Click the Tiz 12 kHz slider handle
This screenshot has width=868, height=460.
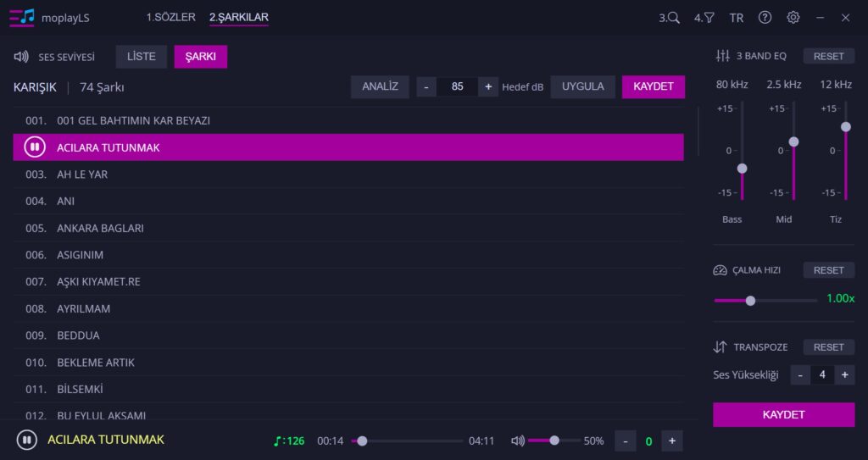click(x=846, y=127)
